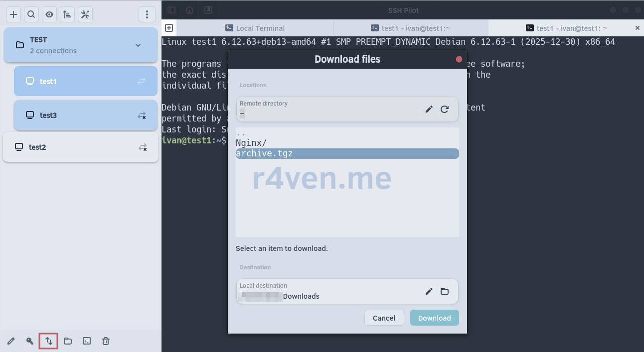The image size is (644, 352).
Task: Browse local destination folder icon
Action: (445, 291)
